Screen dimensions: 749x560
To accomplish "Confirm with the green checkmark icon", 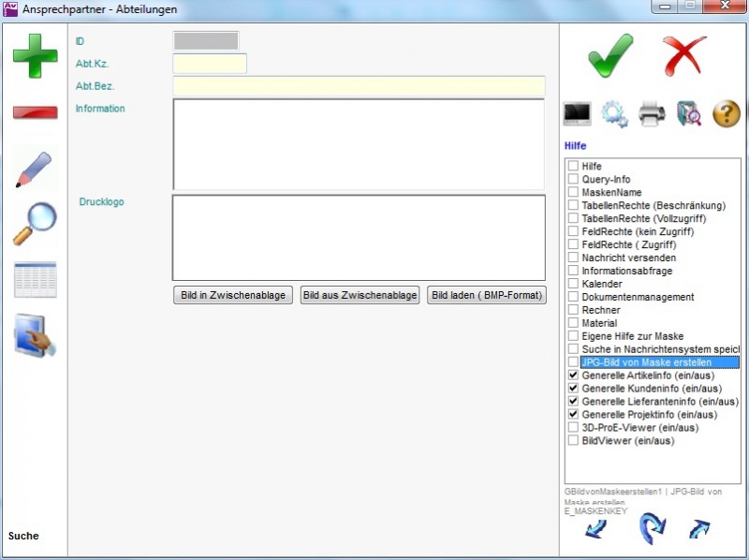I will tap(610, 55).
